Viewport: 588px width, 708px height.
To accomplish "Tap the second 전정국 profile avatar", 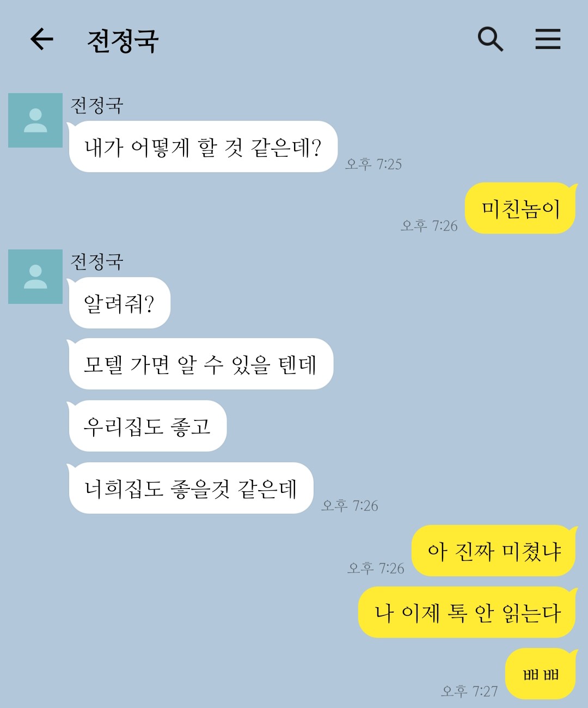I will pyautogui.click(x=35, y=277).
